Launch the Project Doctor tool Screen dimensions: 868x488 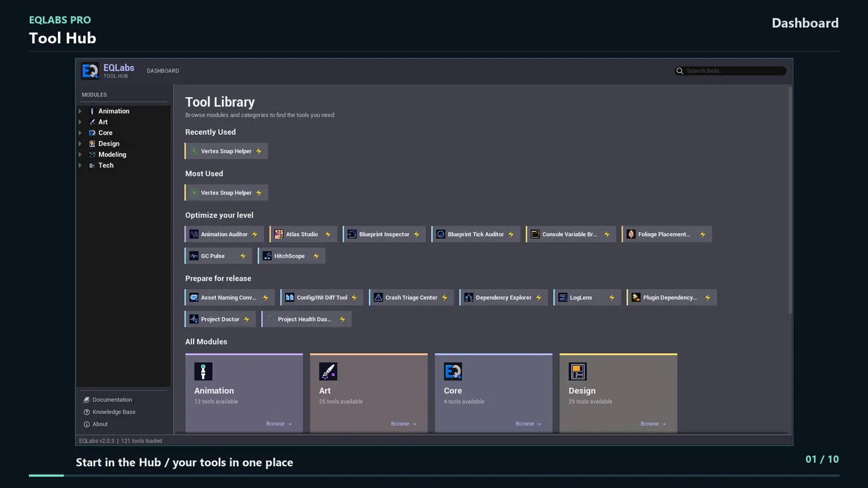tap(221, 319)
